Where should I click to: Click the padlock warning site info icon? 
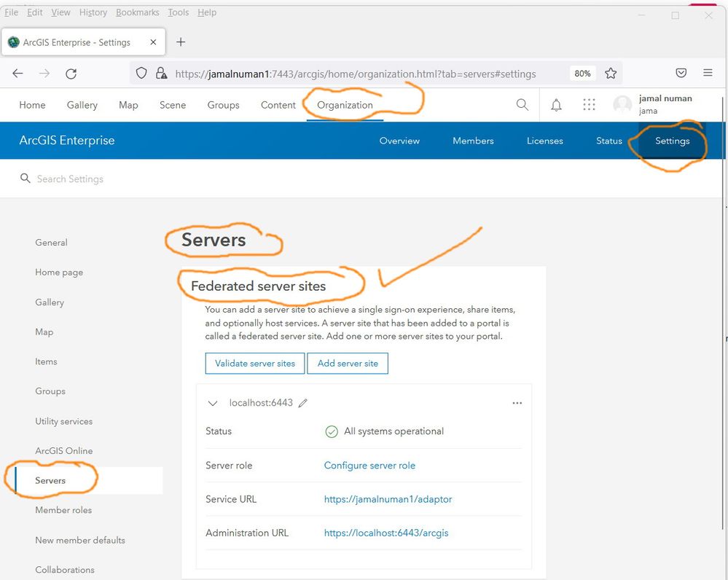[x=161, y=73]
